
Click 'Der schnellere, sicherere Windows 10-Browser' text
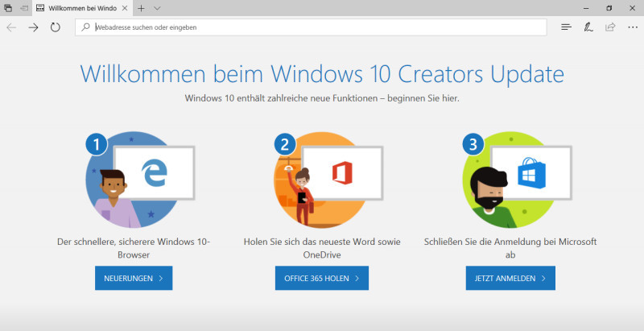click(134, 248)
